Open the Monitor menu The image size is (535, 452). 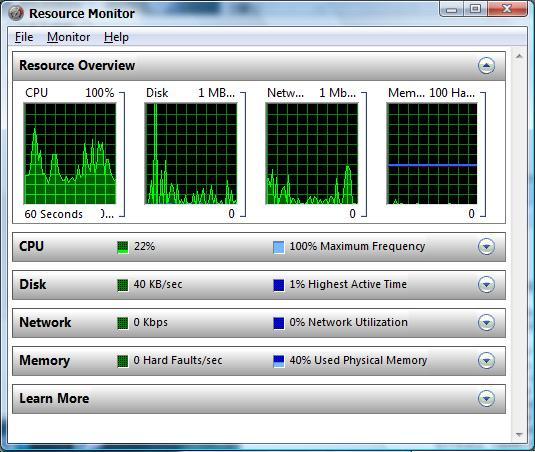[69, 37]
